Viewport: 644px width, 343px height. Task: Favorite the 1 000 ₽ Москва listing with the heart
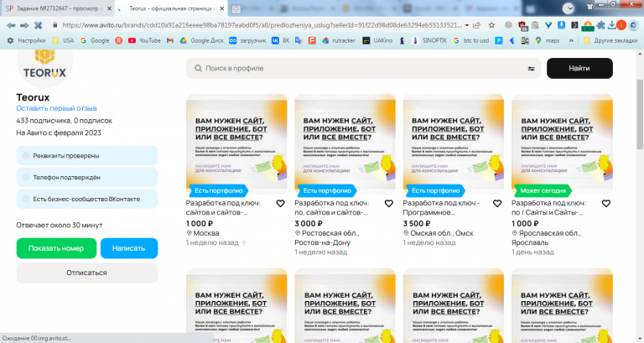pyautogui.click(x=280, y=203)
